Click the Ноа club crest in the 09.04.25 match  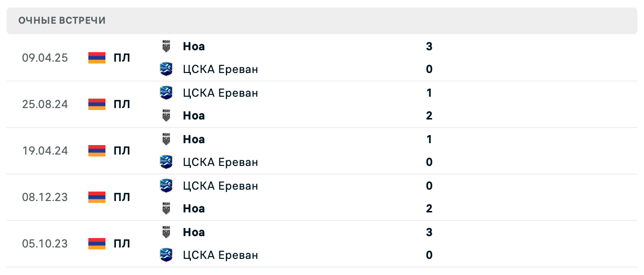click(x=166, y=46)
